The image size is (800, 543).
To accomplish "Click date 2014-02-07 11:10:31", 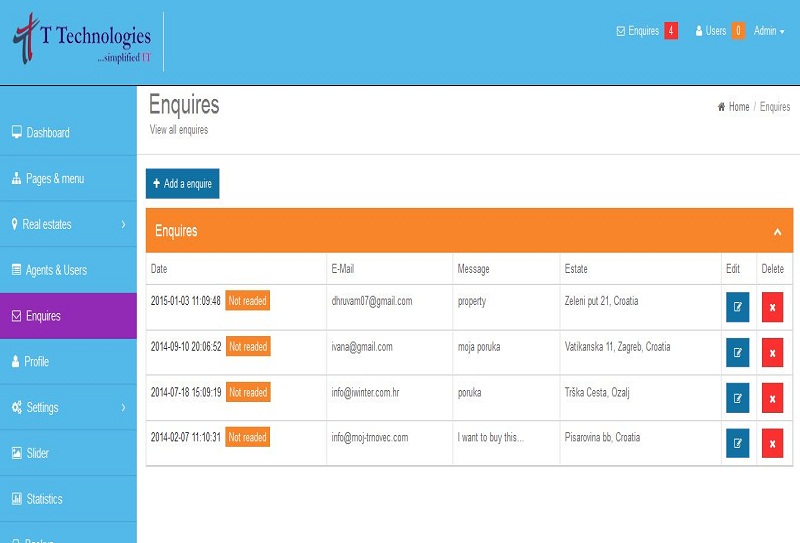I will [x=186, y=437].
